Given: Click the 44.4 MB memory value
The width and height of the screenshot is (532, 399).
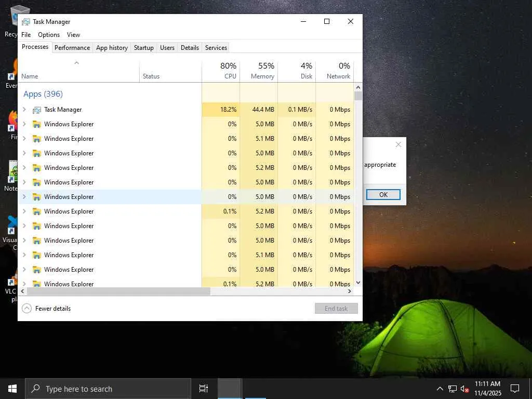Looking at the screenshot, I should point(263,110).
